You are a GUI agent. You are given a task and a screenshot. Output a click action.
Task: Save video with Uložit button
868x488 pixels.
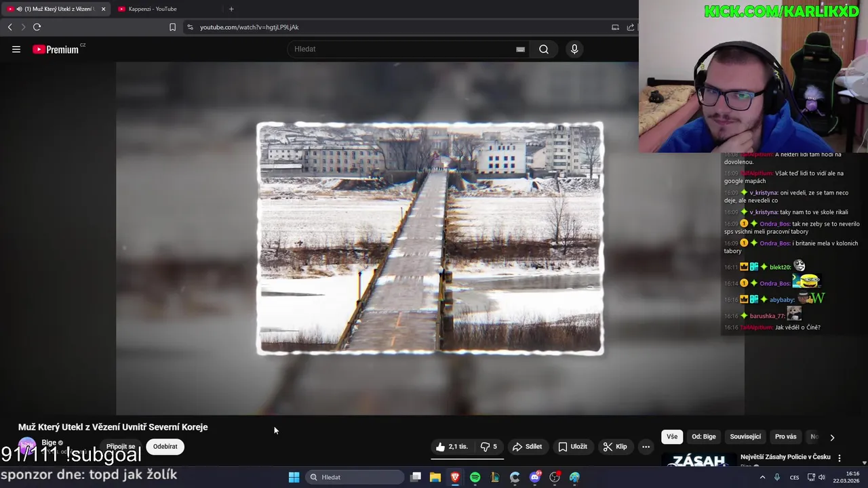(572, 447)
